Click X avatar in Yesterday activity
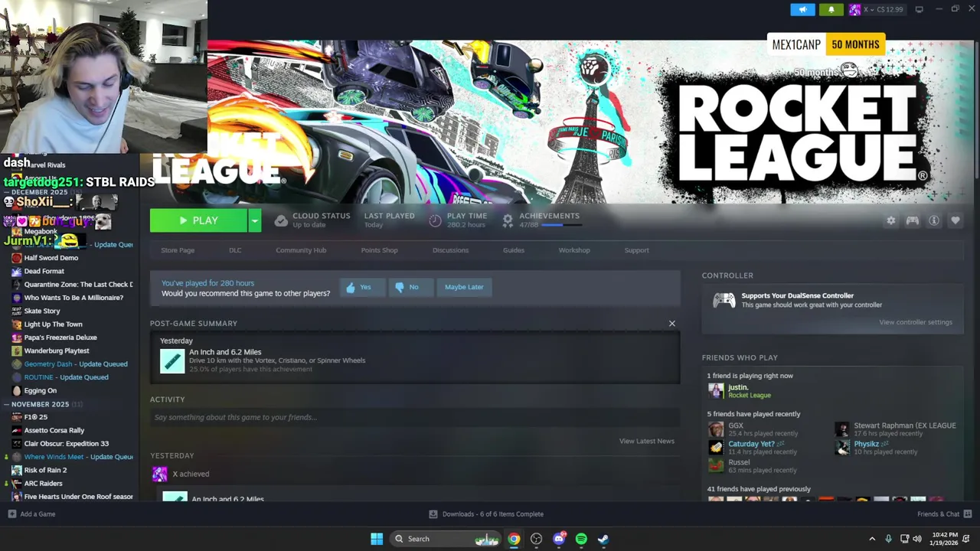The height and width of the screenshot is (551, 980). click(x=159, y=474)
